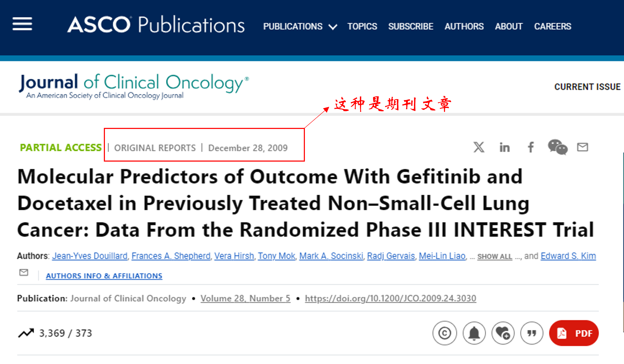The width and height of the screenshot is (624, 364).
Task: Go to the Subscribe page
Action: (x=411, y=26)
